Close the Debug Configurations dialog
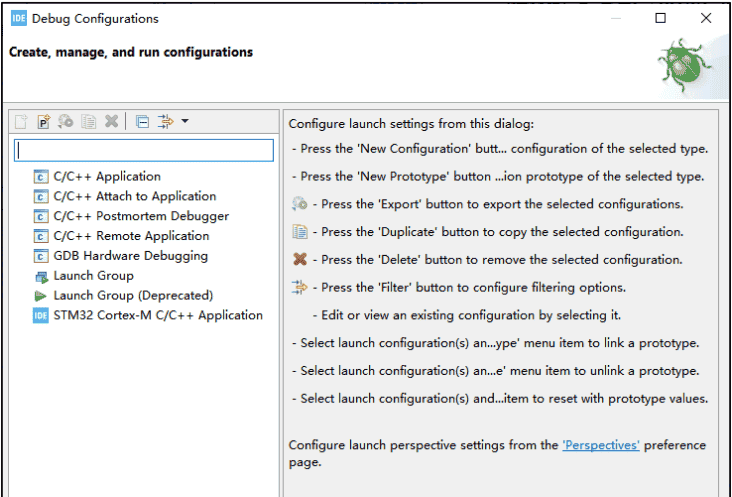The image size is (732, 497). click(706, 18)
